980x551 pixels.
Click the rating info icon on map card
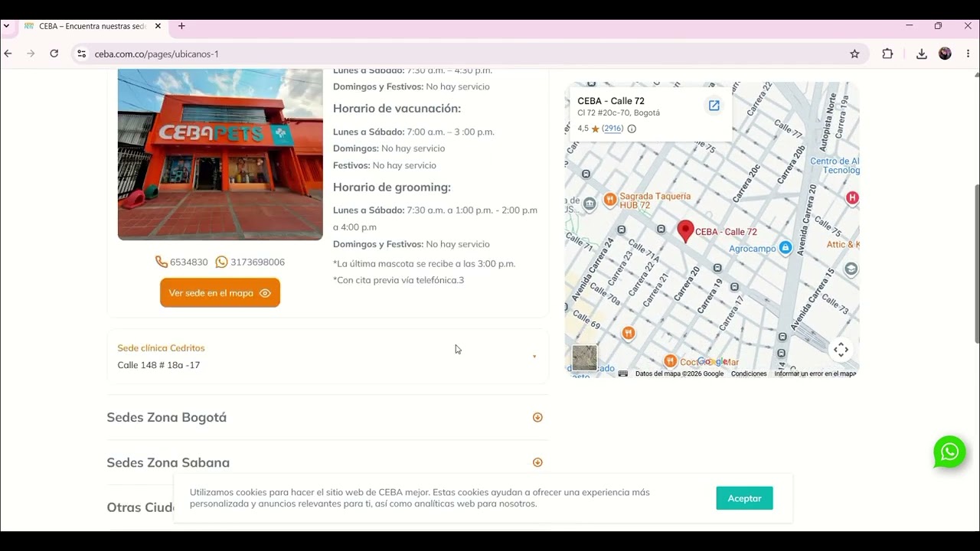[x=632, y=129]
